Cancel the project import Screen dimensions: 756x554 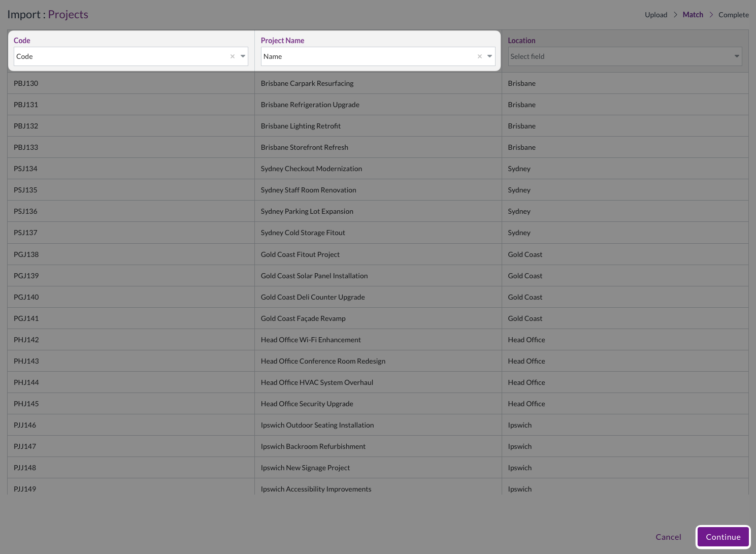[668, 537]
